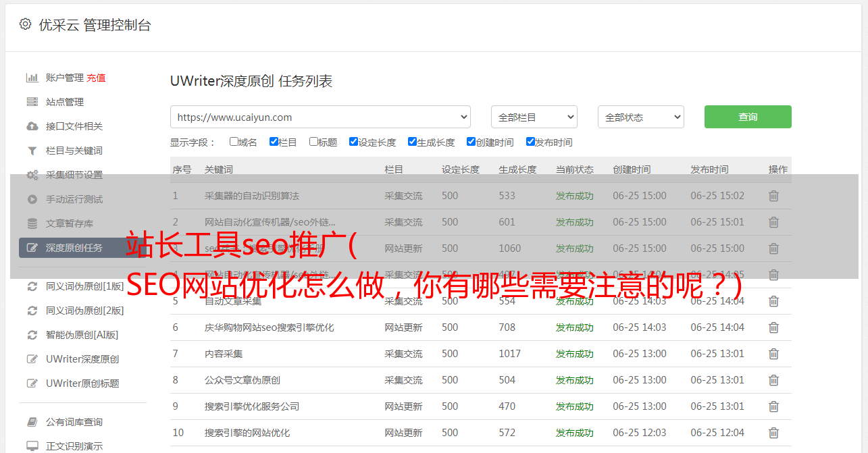Click keyword 公众号文章伪原创

[x=242, y=380]
